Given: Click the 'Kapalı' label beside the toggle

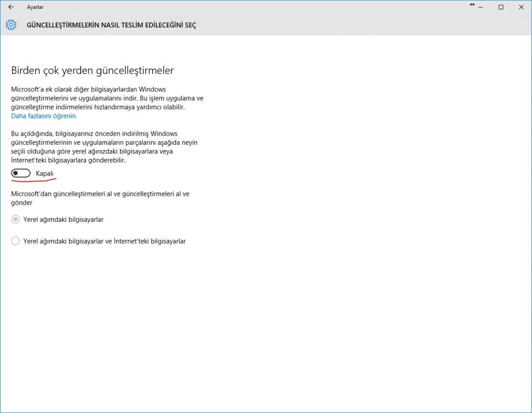Looking at the screenshot, I should tap(45, 173).
